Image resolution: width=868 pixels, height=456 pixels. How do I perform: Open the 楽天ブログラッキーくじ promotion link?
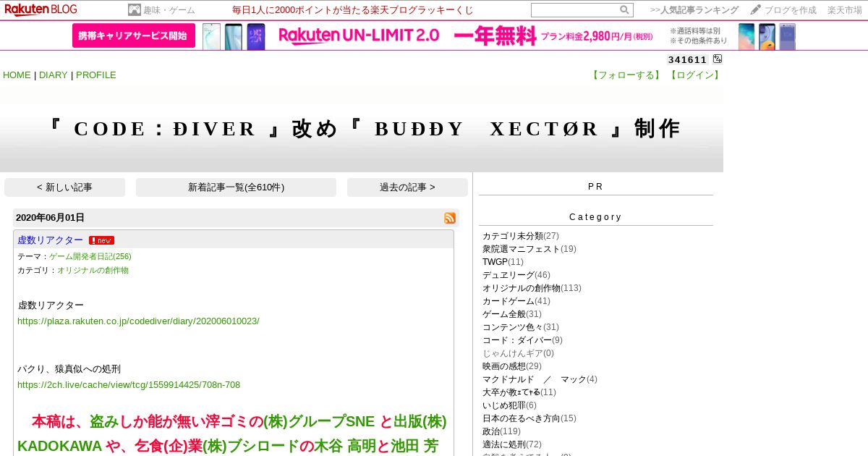click(x=353, y=10)
